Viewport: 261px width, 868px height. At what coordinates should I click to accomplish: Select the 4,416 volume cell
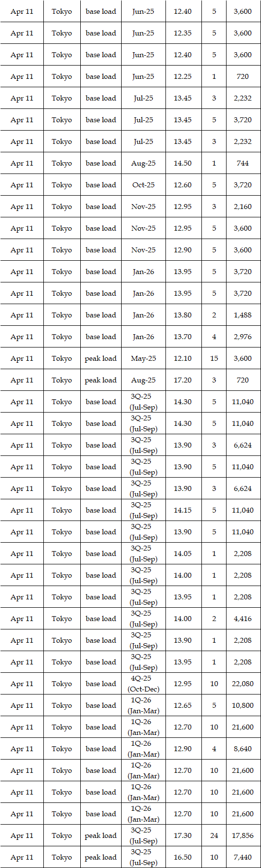(x=243, y=619)
